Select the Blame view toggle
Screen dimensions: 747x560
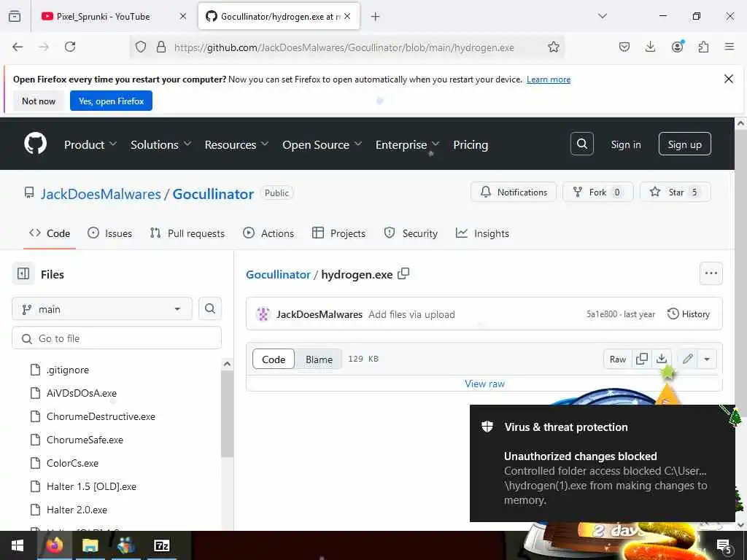tap(319, 359)
